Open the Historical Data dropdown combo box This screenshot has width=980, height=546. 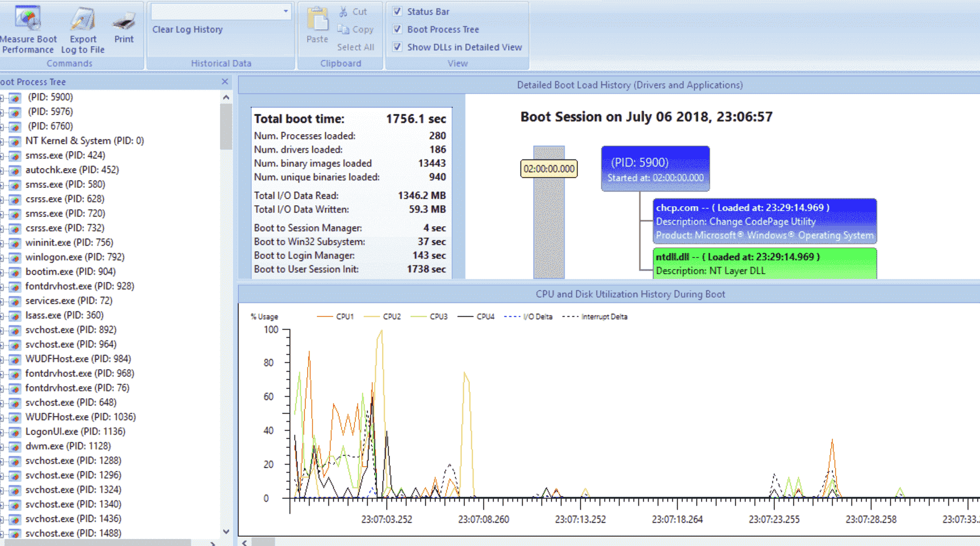(221, 11)
